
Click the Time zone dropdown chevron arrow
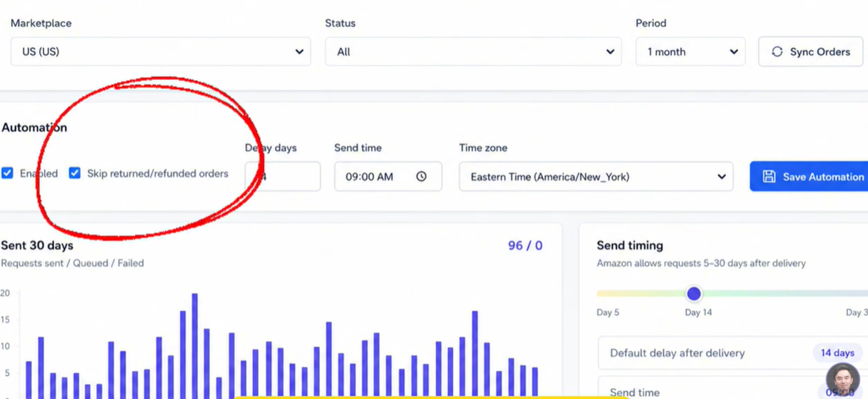point(722,177)
